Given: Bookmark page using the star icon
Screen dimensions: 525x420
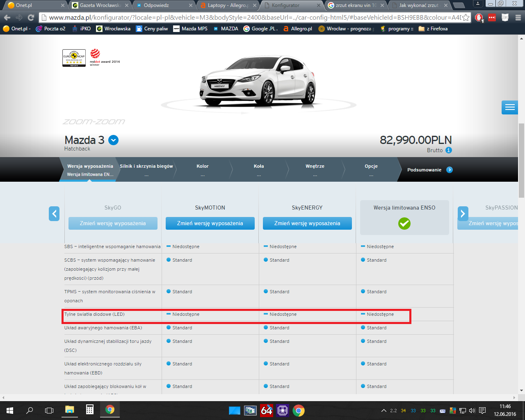Looking at the screenshot, I should pos(466,18).
